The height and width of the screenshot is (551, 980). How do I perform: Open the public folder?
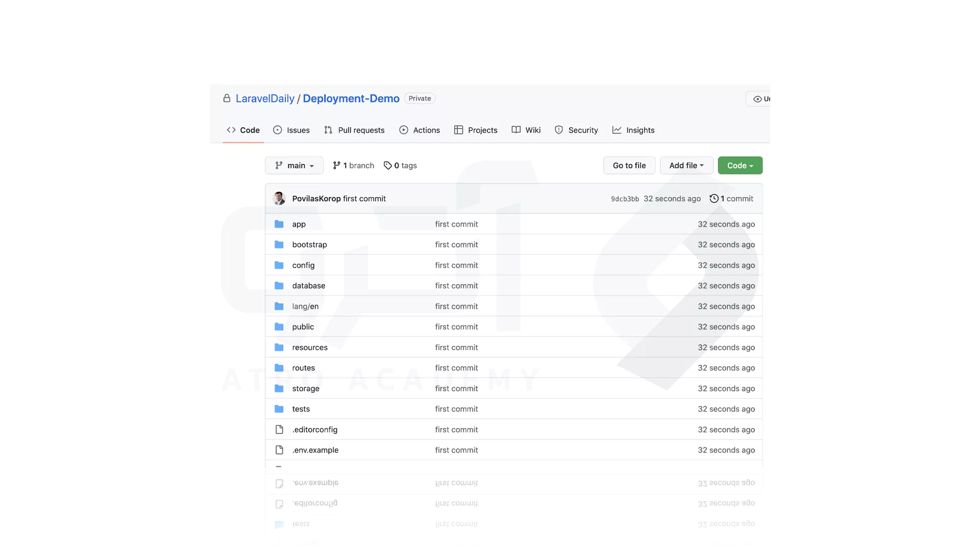pyautogui.click(x=303, y=327)
